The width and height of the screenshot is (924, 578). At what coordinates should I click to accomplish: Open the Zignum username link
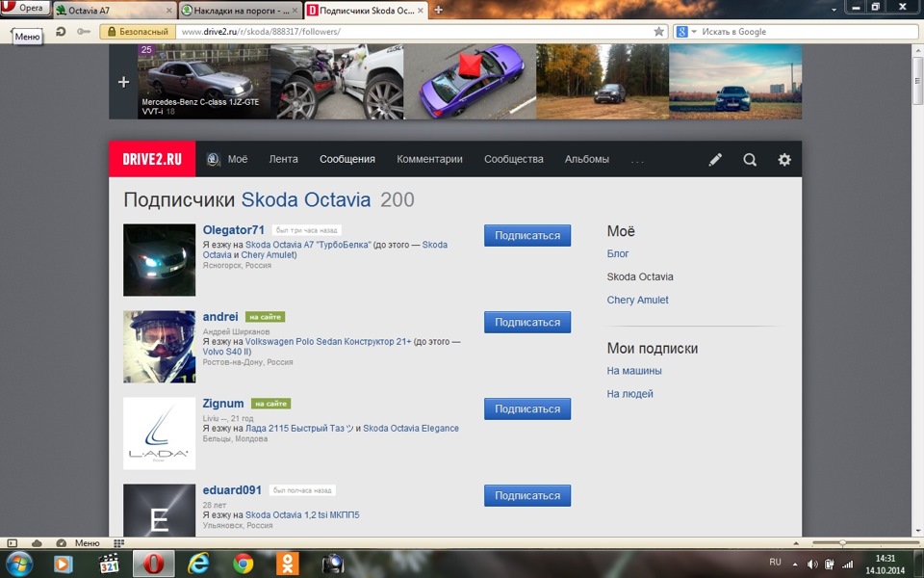223,404
